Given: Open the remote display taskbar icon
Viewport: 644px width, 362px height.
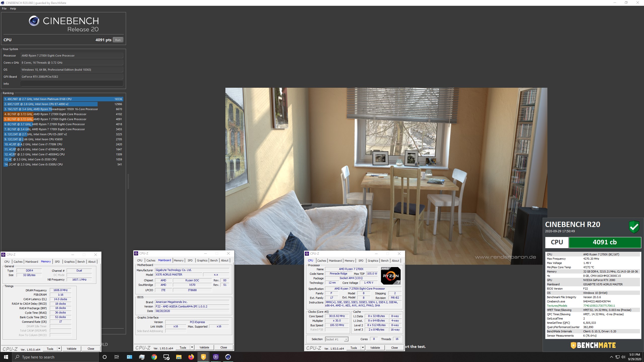Looking at the screenshot, I should pyautogui.click(x=166, y=357).
